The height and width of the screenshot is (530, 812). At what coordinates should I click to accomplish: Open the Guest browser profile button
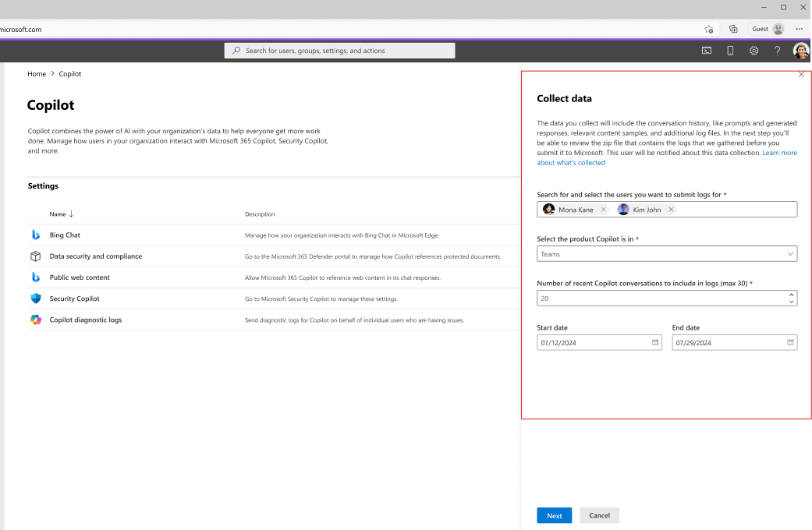pos(768,29)
